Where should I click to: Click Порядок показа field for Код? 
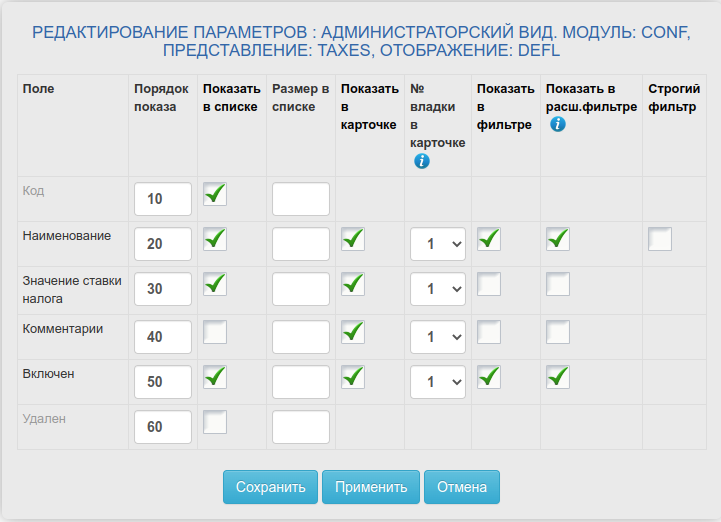[162, 199]
